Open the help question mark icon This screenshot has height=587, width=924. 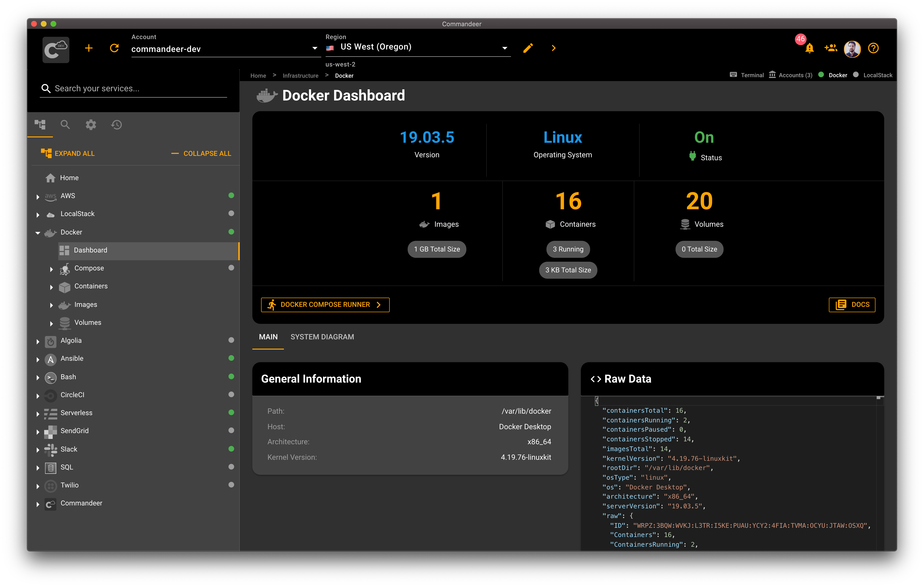click(x=873, y=48)
